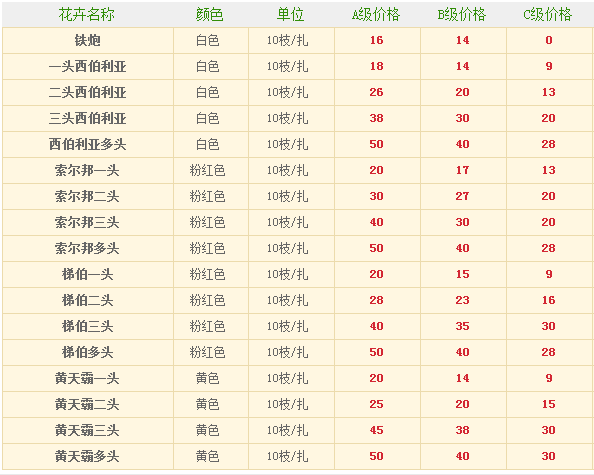Click the 索尔邦一头 flower name

pyautogui.click(x=88, y=170)
